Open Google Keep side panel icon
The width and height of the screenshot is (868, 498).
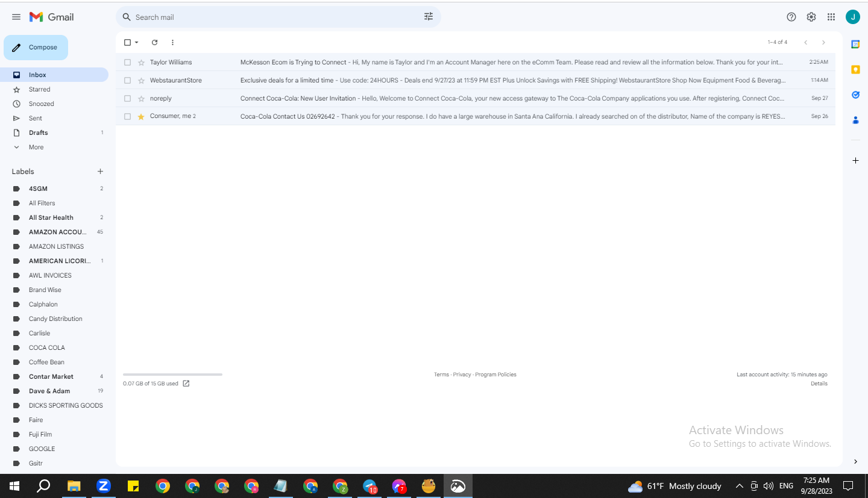tap(855, 69)
